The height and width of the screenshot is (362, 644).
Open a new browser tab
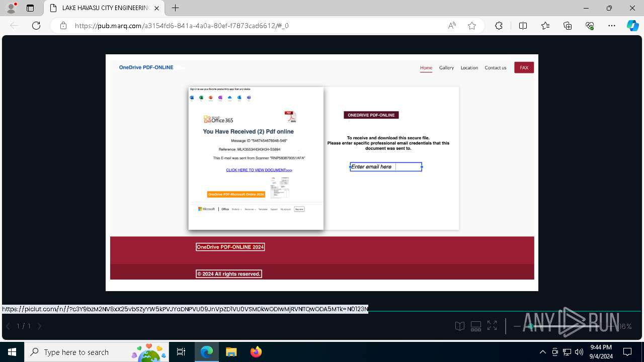tap(175, 8)
